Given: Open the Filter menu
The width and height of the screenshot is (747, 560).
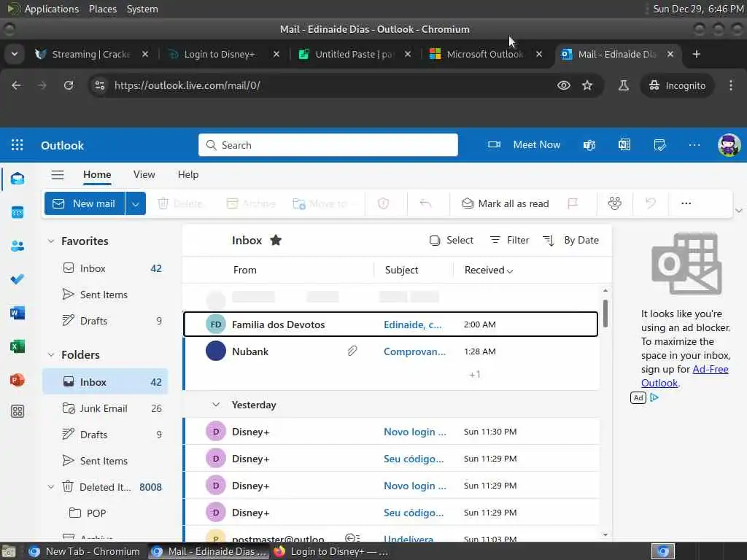Looking at the screenshot, I should pyautogui.click(x=510, y=240).
